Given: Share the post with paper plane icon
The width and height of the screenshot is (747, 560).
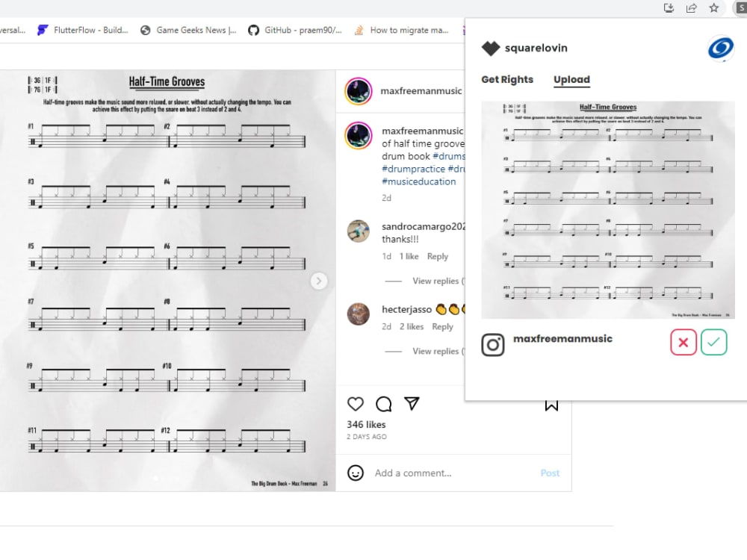Looking at the screenshot, I should tap(412, 403).
